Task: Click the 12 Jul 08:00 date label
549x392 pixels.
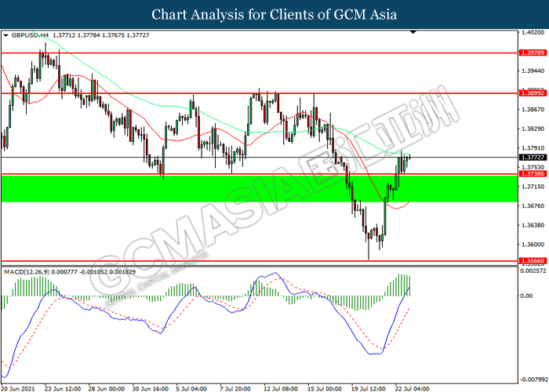Action: click(x=281, y=389)
